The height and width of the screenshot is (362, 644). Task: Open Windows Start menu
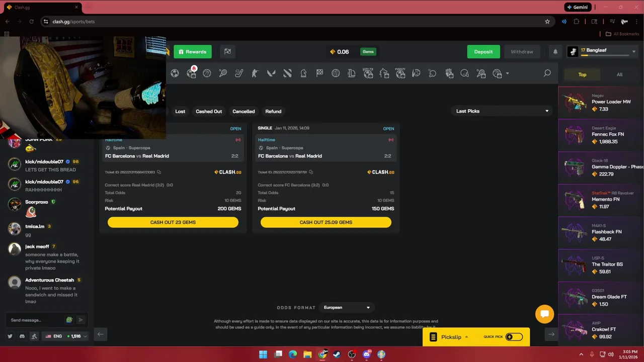(263, 354)
